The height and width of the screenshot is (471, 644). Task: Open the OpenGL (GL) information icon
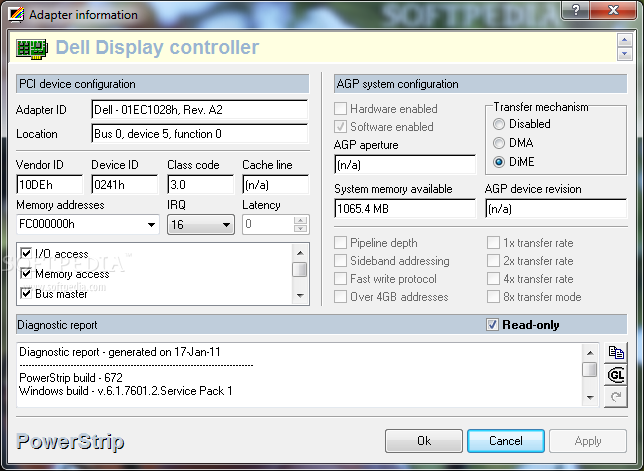616,375
